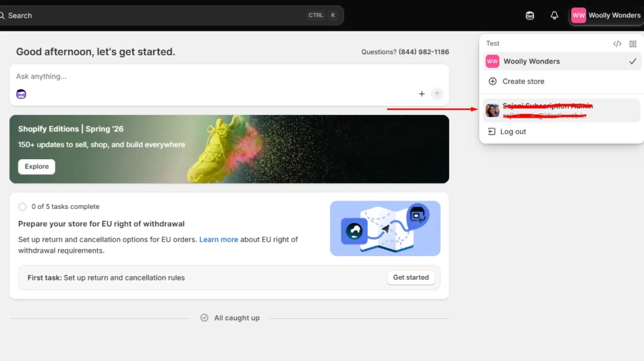Click the Test label in store menu
The image size is (644, 361).
coord(492,43)
